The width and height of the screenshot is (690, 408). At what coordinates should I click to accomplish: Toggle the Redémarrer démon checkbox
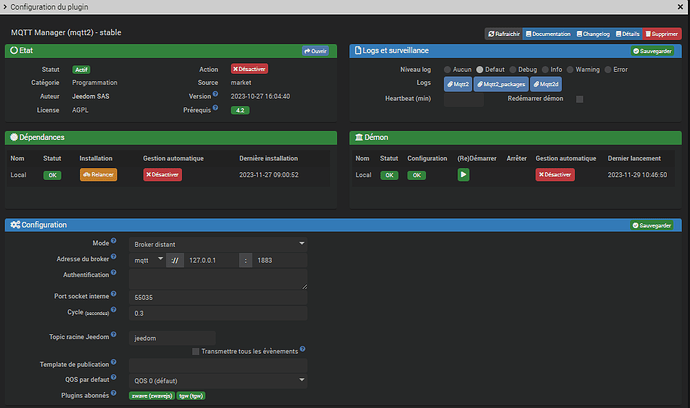pyautogui.click(x=580, y=99)
